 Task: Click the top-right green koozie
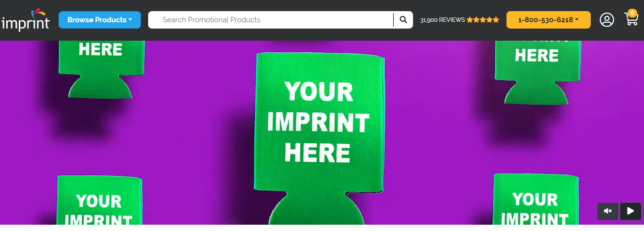pyautogui.click(x=537, y=71)
